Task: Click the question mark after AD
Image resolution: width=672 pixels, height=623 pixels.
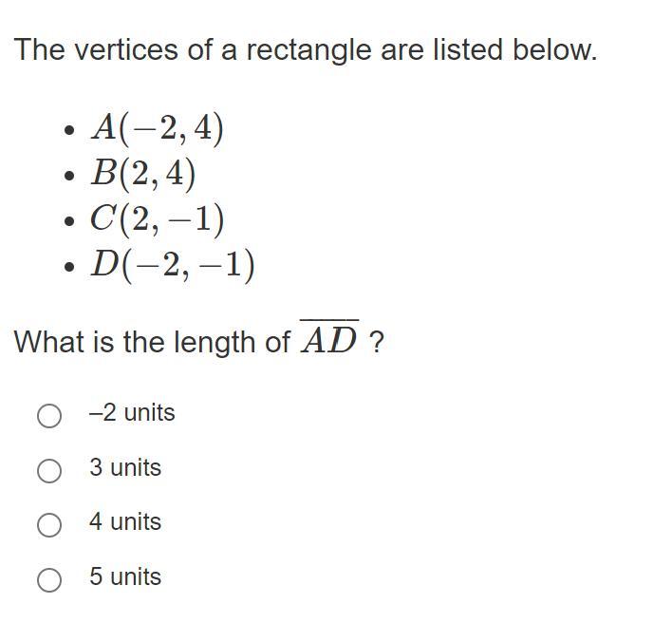Action: 376,343
